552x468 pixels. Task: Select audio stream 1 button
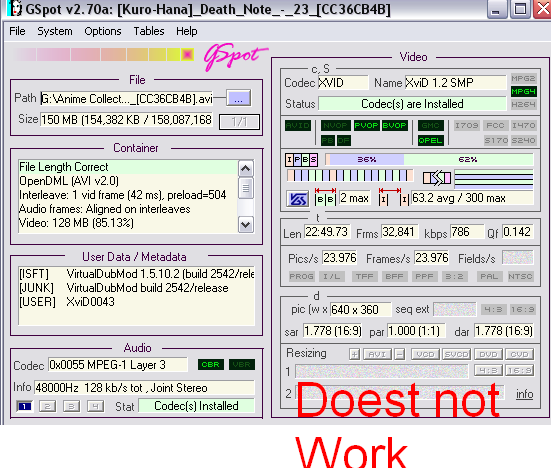(24, 406)
